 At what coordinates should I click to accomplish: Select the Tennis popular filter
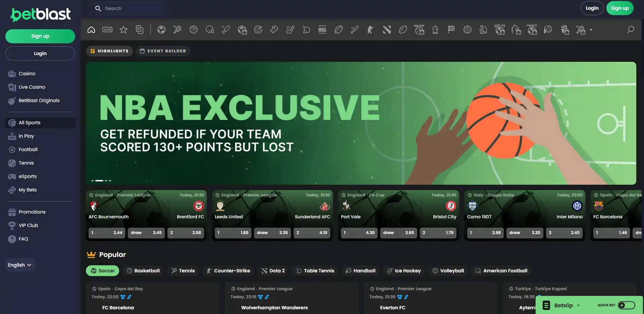tap(183, 271)
